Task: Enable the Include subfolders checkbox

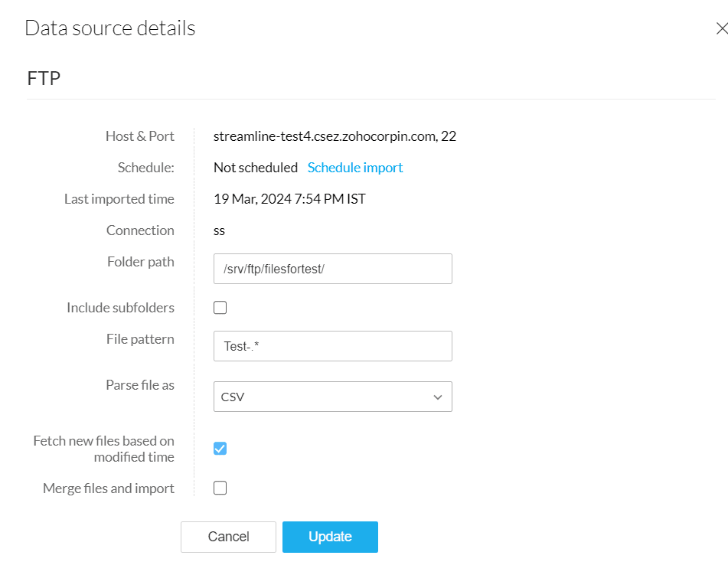Action: 220,308
